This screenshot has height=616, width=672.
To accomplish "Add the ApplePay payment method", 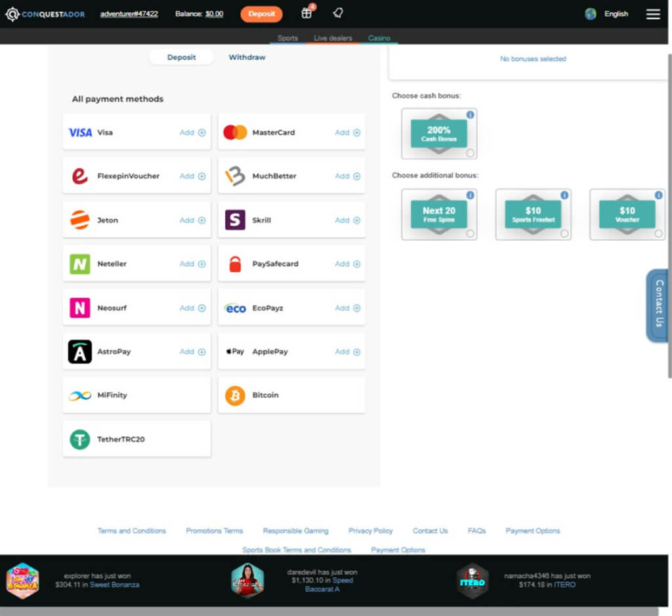I will coord(348,352).
